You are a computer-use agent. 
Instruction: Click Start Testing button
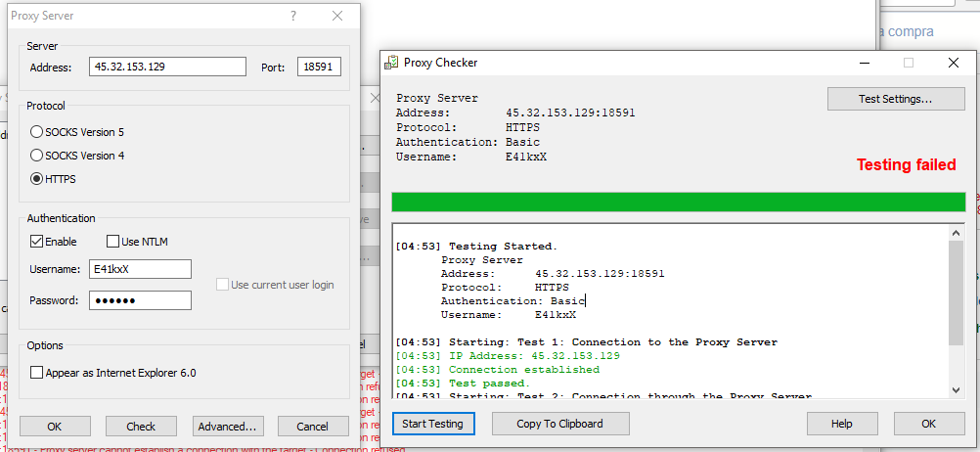click(x=433, y=424)
